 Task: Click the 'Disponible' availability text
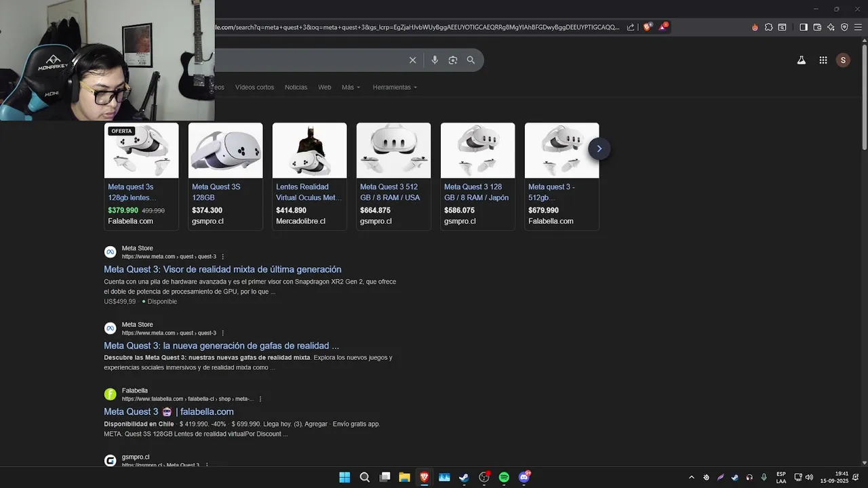coord(162,302)
